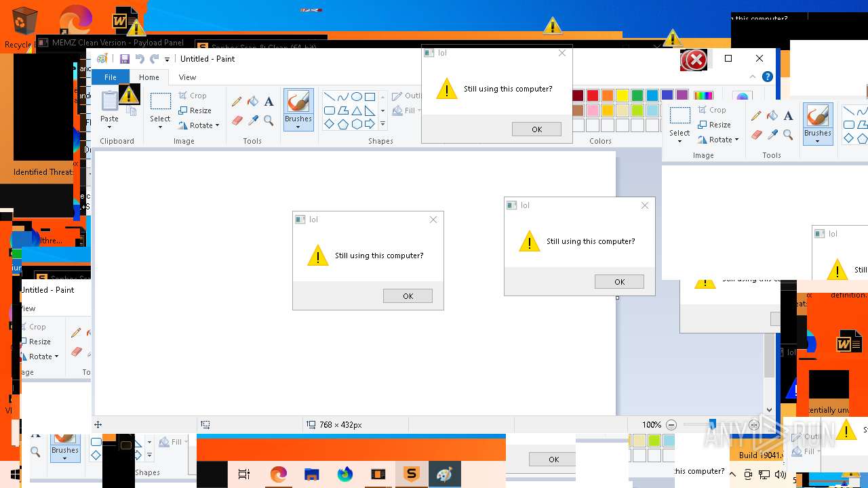Pick the Diamond shape in Shapes gallery

(x=329, y=124)
